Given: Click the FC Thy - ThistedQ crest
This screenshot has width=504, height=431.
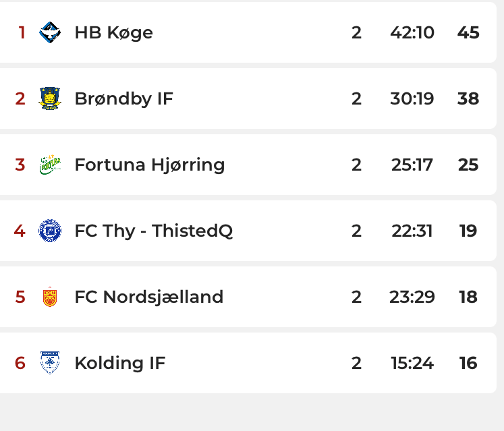Looking at the screenshot, I should coord(50,231).
